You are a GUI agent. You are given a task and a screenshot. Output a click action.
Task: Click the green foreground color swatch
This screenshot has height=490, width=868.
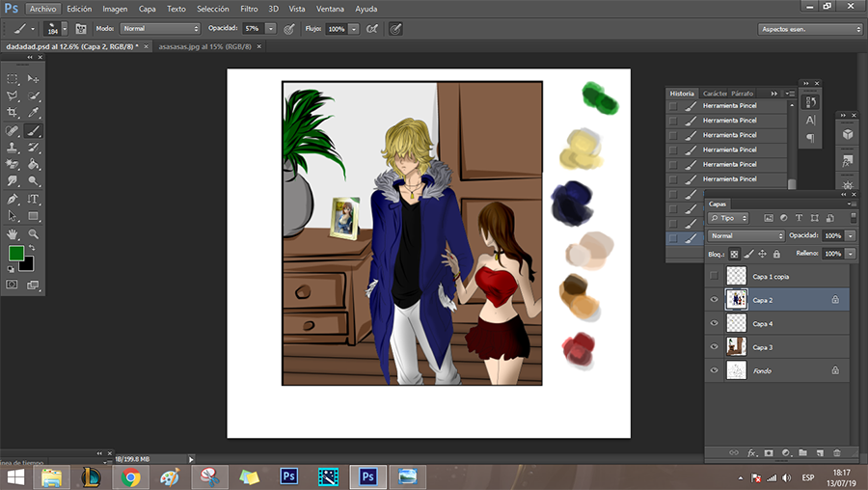pyautogui.click(x=15, y=254)
